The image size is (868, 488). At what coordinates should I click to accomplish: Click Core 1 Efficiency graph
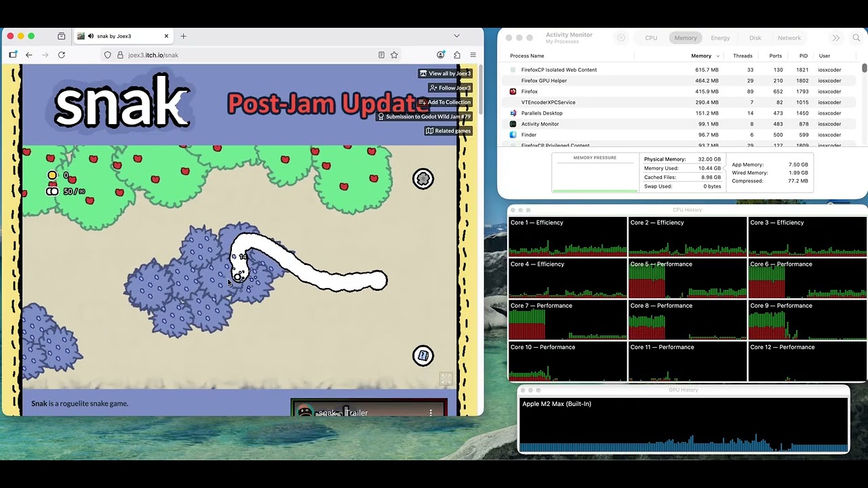[568, 237]
